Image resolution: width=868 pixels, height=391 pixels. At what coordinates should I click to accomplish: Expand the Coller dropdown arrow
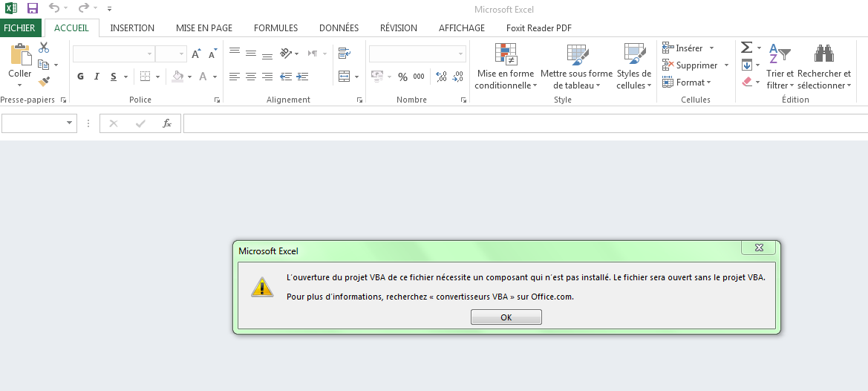[x=20, y=85]
